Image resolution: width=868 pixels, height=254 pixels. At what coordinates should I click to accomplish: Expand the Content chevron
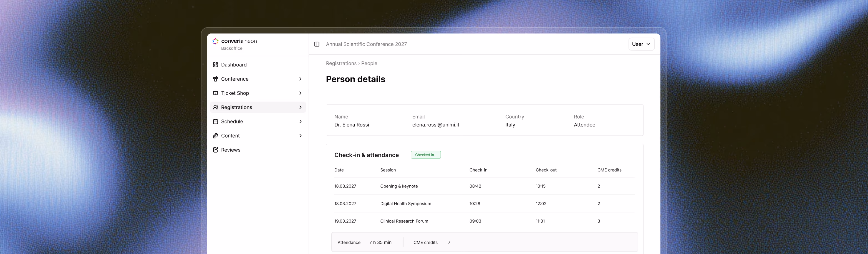[x=300, y=136]
